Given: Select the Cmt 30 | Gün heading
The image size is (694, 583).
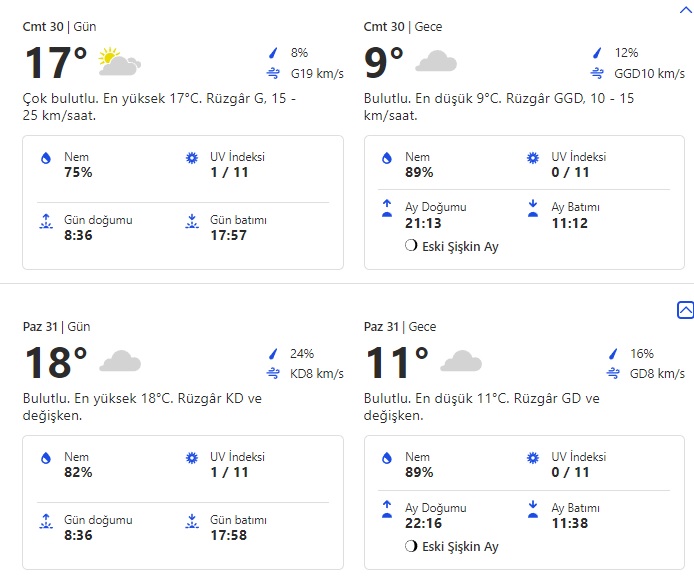Looking at the screenshot, I should tap(60, 26).
